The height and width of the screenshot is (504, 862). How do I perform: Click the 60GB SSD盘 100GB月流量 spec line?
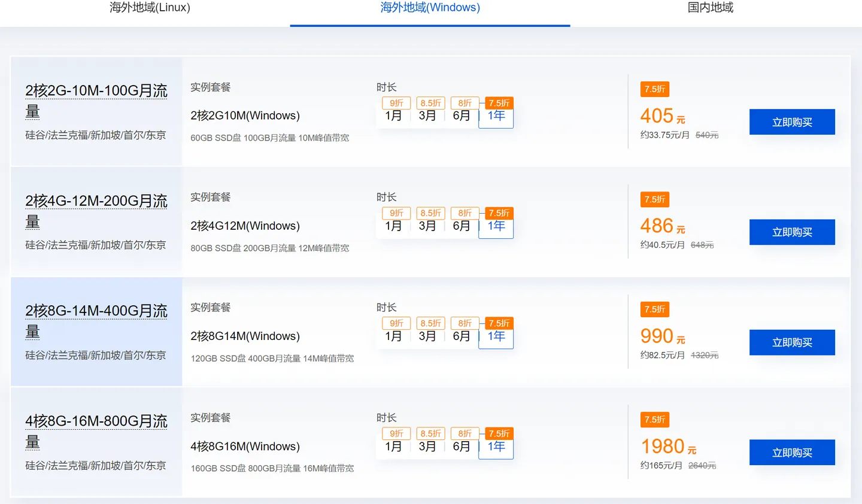point(269,138)
